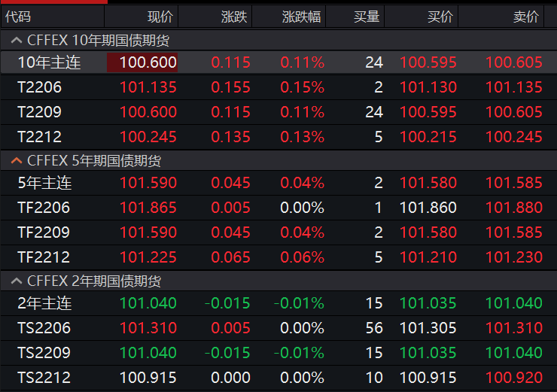Click the 涨跌幅 column header
The height and width of the screenshot is (392, 557).
tap(301, 17)
